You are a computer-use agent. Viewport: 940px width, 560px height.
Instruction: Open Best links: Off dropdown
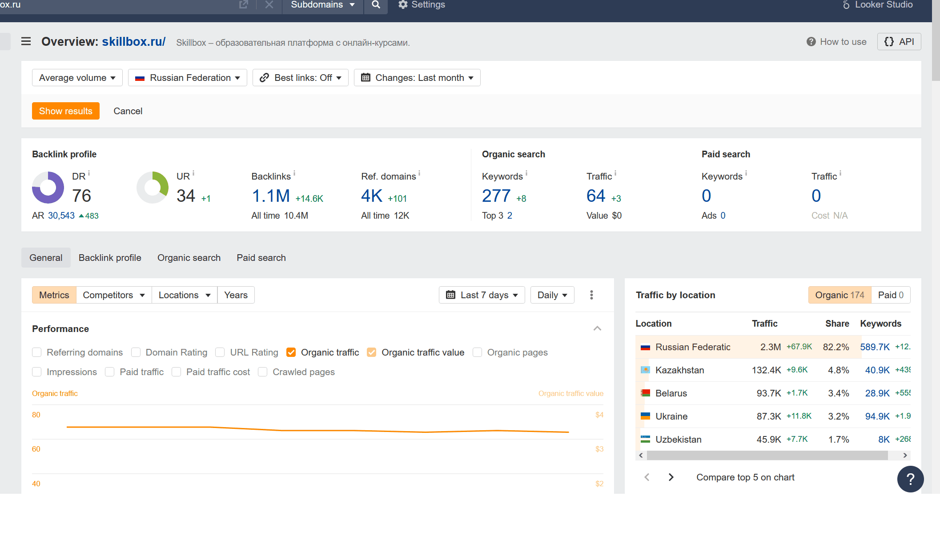click(x=301, y=78)
